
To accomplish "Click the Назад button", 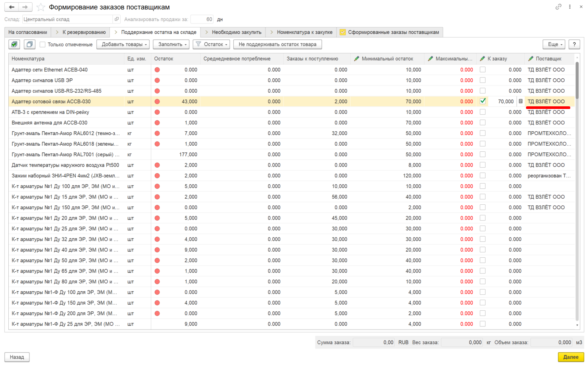I will [17, 357].
